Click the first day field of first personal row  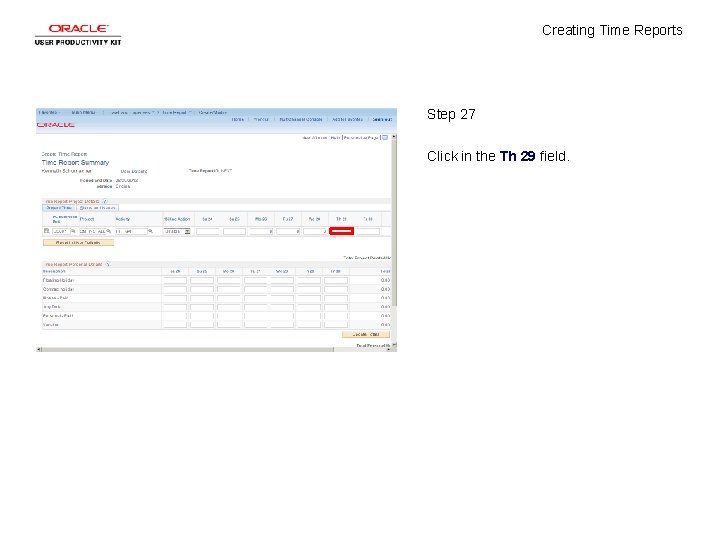point(175,280)
